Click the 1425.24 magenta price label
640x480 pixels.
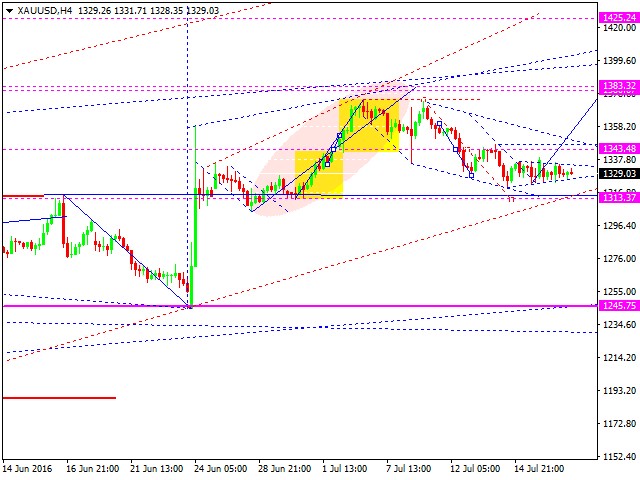coord(619,18)
